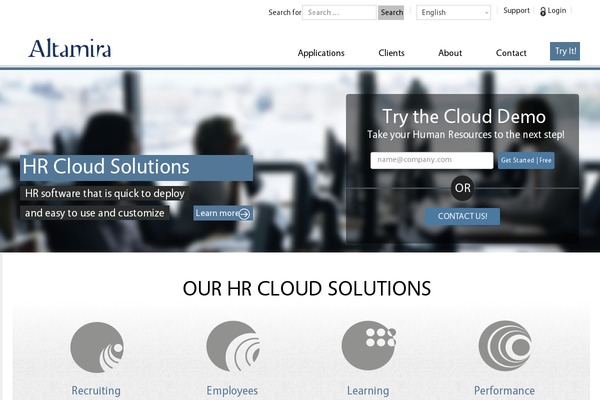600x400 pixels.
Task: Open the About menu item
Action: pyautogui.click(x=450, y=53)
